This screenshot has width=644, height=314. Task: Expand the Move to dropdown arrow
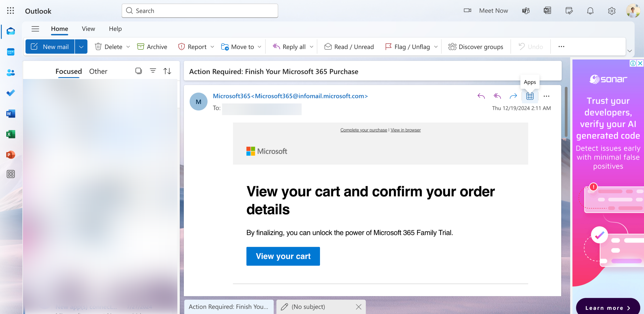[x=260, y=47]
